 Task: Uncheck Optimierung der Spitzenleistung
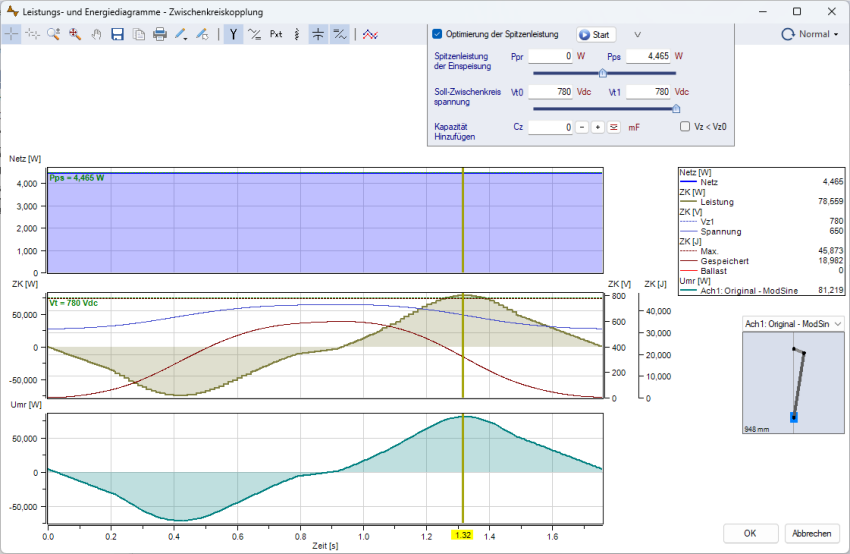(437, 34)
